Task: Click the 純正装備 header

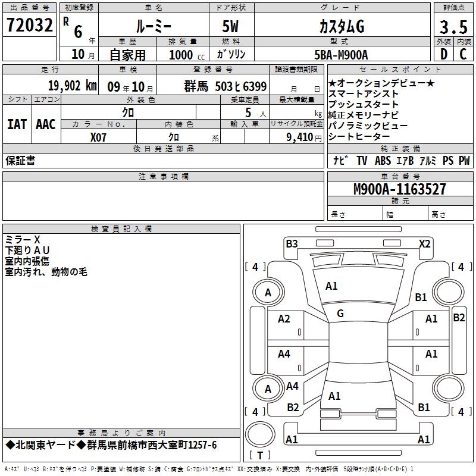Action: pyautogui.click(x=400, y=148)
